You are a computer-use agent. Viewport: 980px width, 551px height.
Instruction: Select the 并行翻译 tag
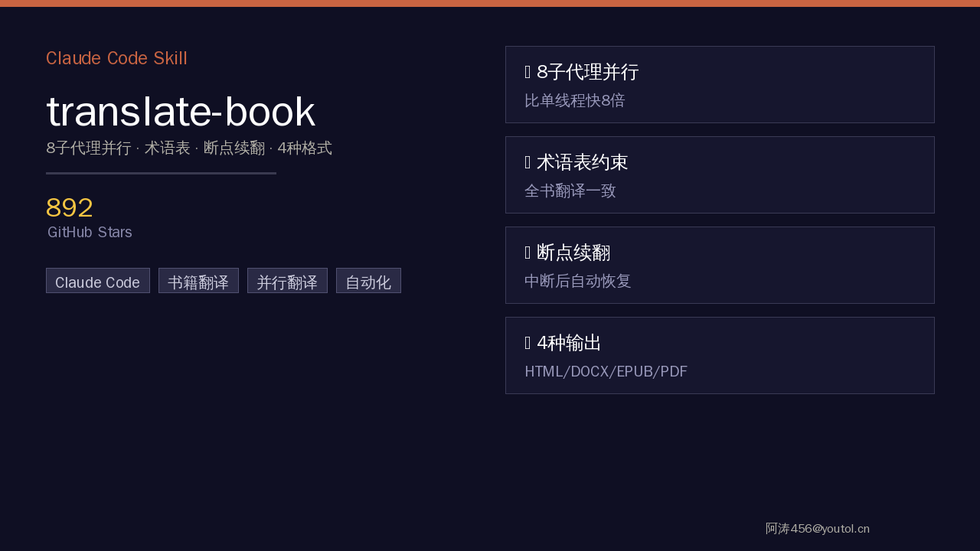tap(287, 281)
